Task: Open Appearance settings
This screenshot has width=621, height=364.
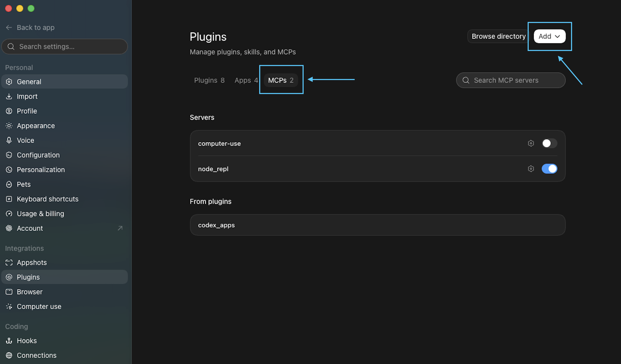Action: point(64,126)
